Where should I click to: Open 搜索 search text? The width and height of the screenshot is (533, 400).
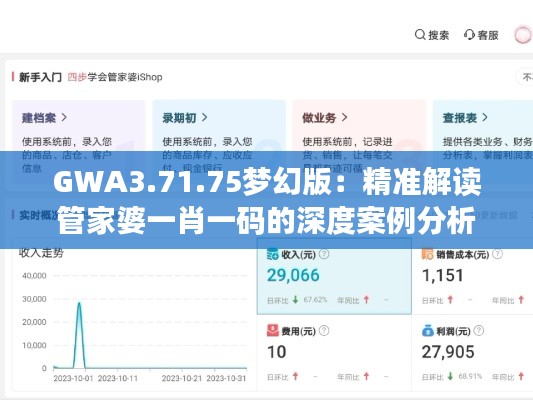[439, 35]
